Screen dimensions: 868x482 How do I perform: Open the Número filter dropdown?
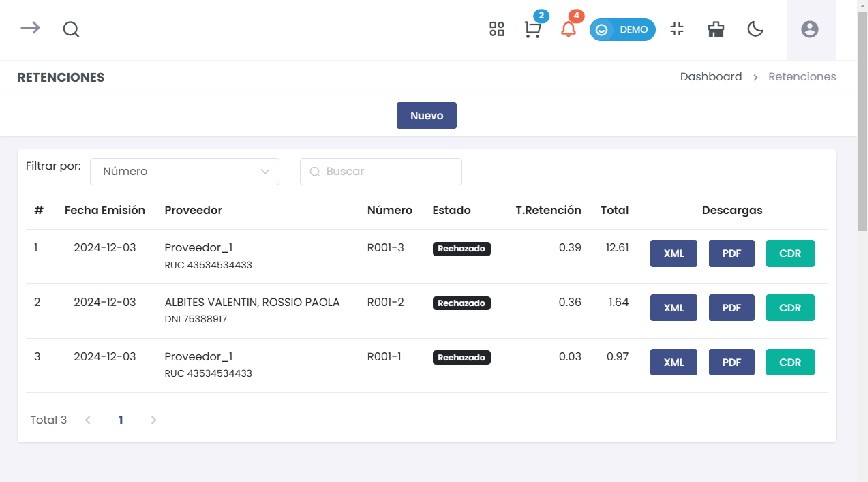(x=184, y=171)
